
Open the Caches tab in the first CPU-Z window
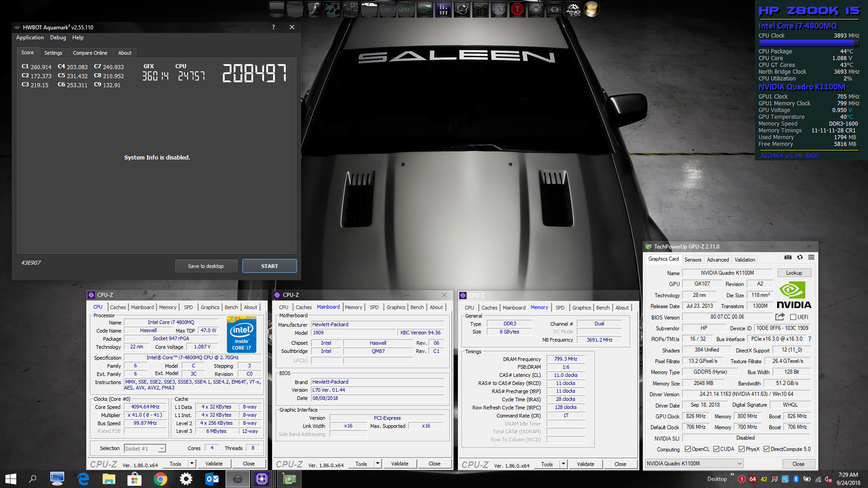point(118,307)
